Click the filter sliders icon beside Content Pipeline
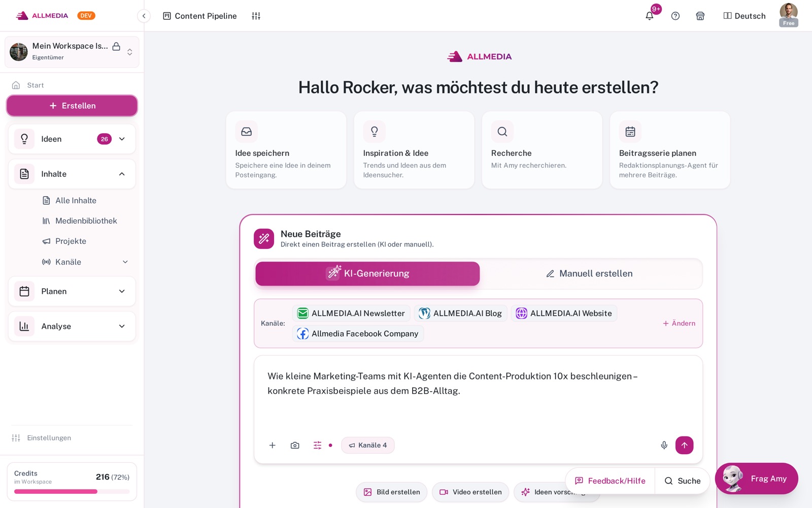The height and width of the screenshot is (508, 812). 256,16
